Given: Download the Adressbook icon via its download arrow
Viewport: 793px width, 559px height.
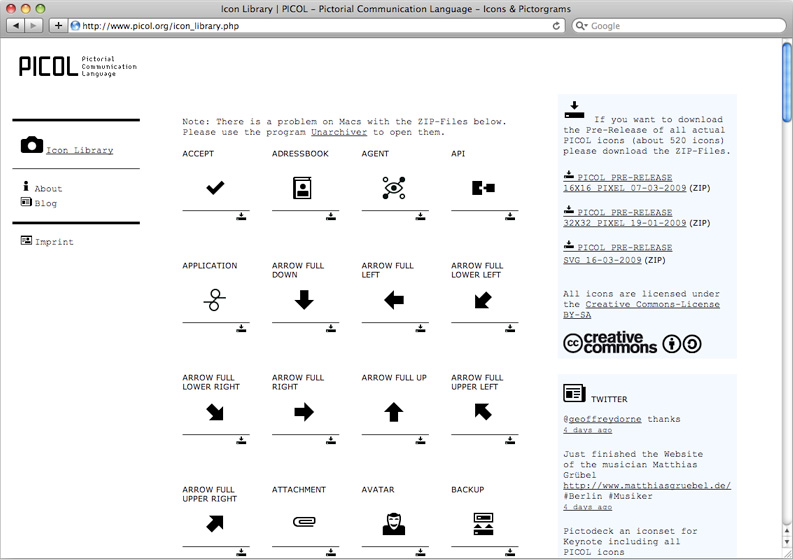Looking at the screenshot, I should (x=331, y=217).
